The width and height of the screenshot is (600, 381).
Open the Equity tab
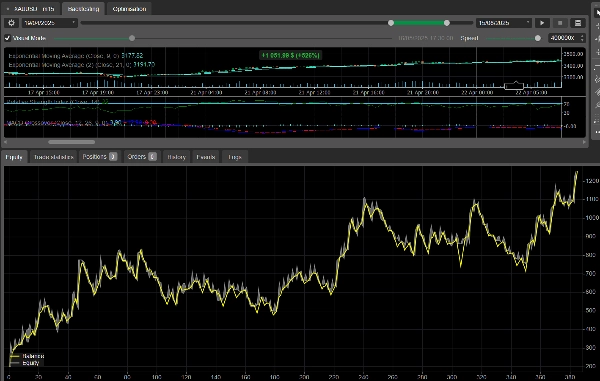click(14, 157)
